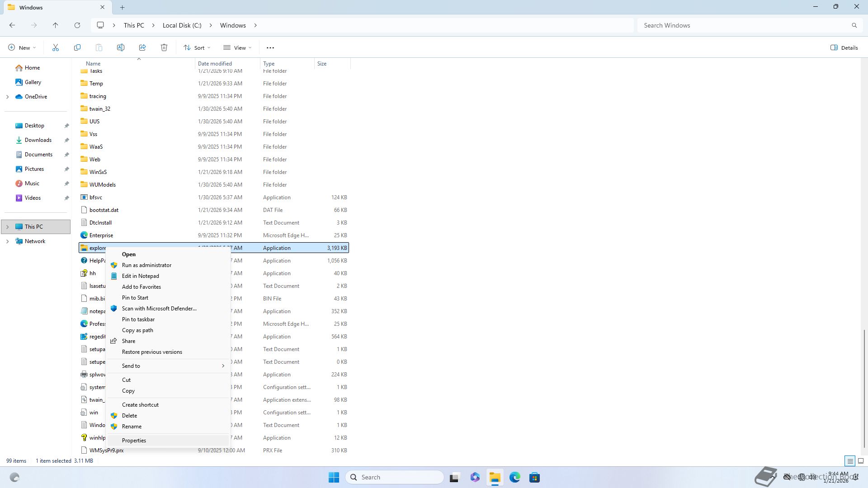Open Microsoft Edge from the taskbar
The width and height of the screenshot is (868, 488).
(x=514, y=477)
